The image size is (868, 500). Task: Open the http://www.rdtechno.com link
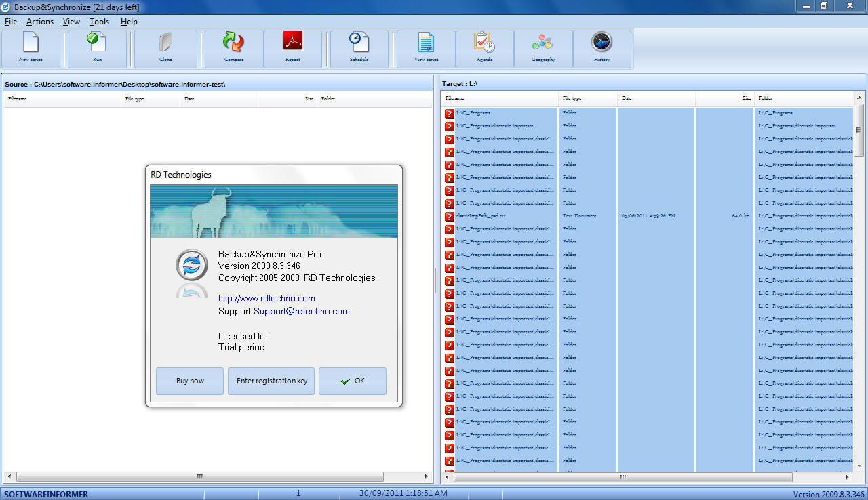267,298
